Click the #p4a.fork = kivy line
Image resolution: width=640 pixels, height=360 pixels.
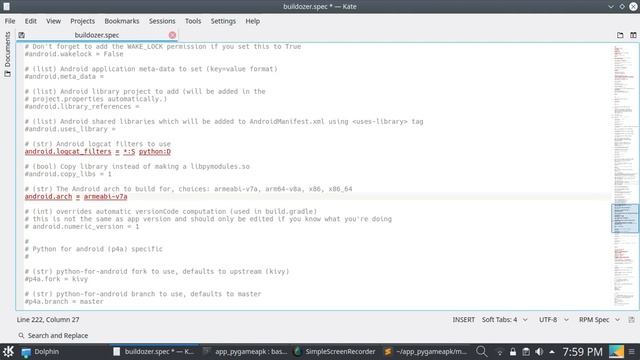56,279
